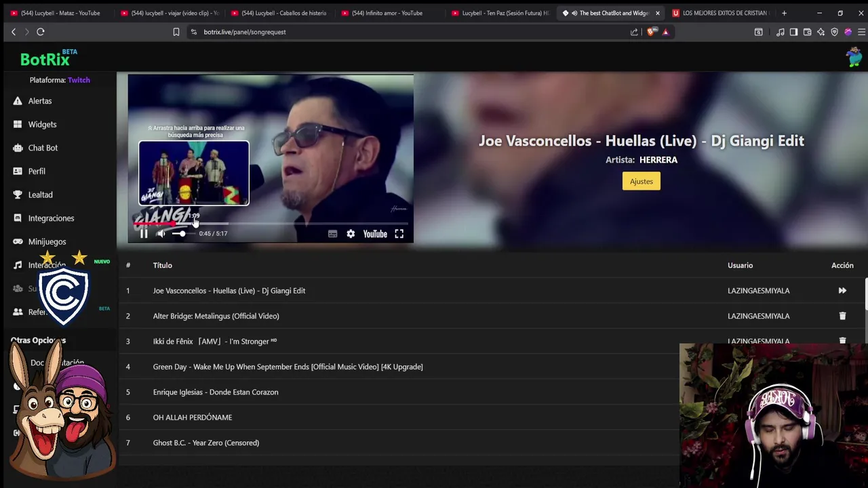Viewport: 868px width, 488px height.
Task: Click the Twitch platform link
Action: 79,80
